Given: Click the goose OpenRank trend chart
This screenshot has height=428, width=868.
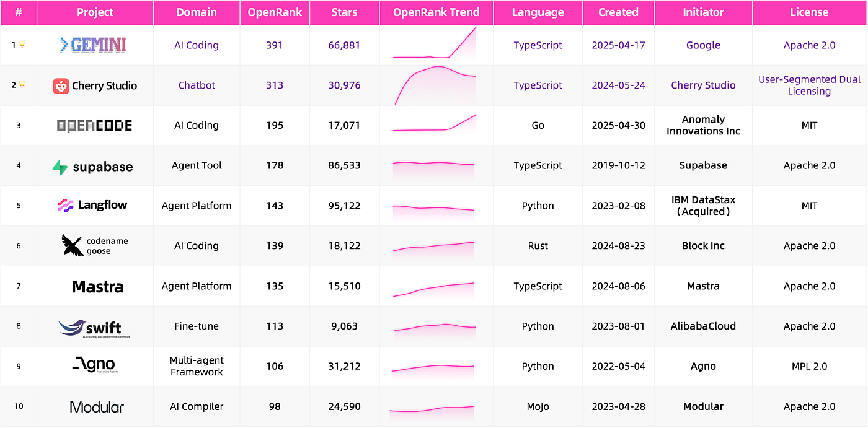Looking at the screenshot, I should (x=433, y=249).
